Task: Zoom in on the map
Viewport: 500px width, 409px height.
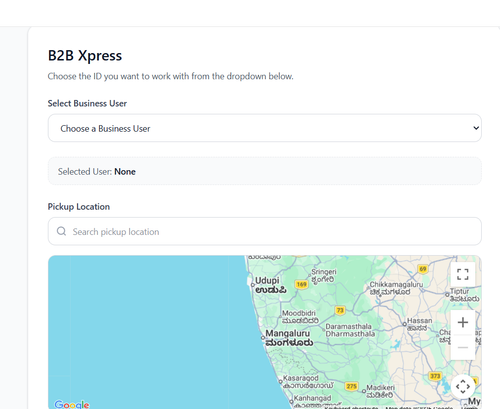Action: click(x=463, y=322)
